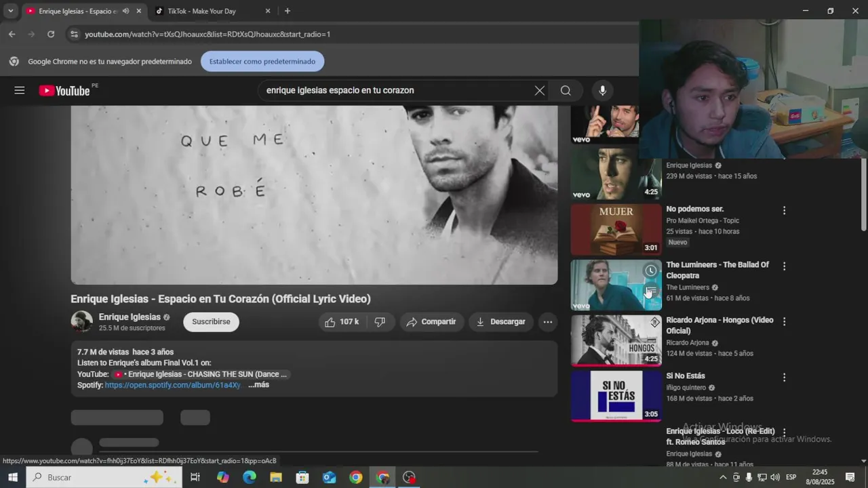
Task: Play Si No Estás thumbnail
Action: [616, 396]
